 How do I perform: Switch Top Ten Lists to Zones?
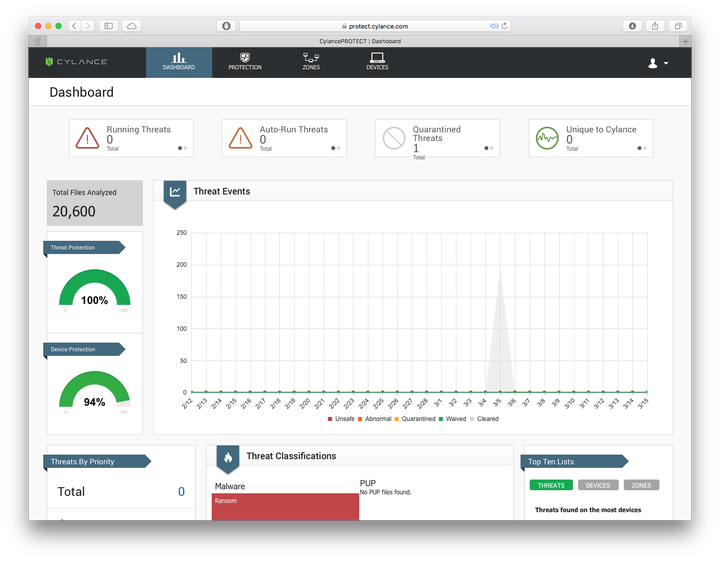(641, 485)
